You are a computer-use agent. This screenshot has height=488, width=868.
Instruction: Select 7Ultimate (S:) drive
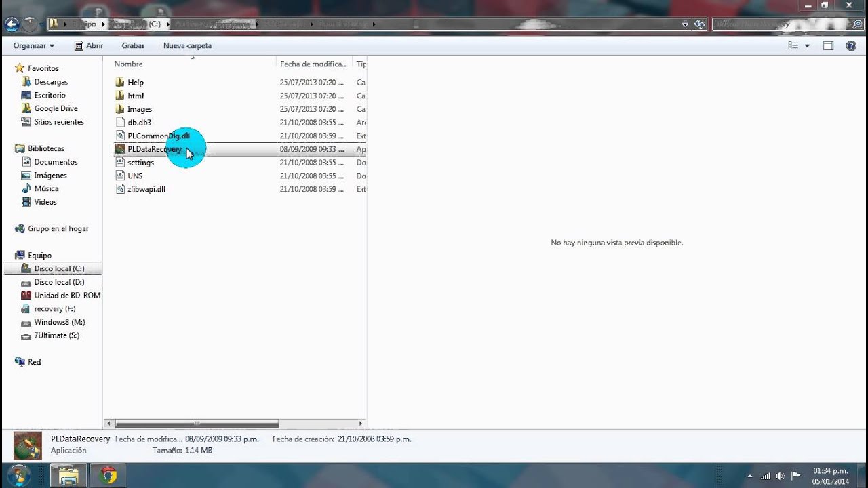(x=56, y=335)
